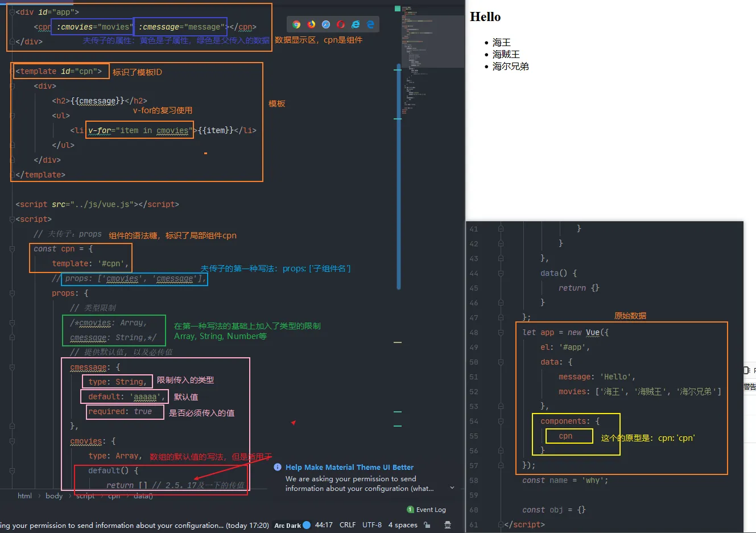Image resolution: width=756 pixels, height=533 pixels.
Task: Click const name = 'why' line
Action: coord(565,481)
